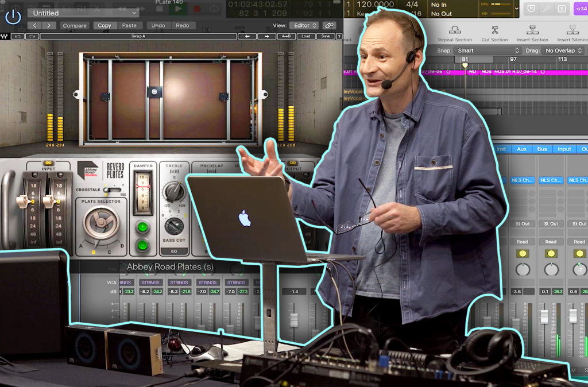Click Redo in the plugin header
The image size is (588, 387).
(183, 25)
